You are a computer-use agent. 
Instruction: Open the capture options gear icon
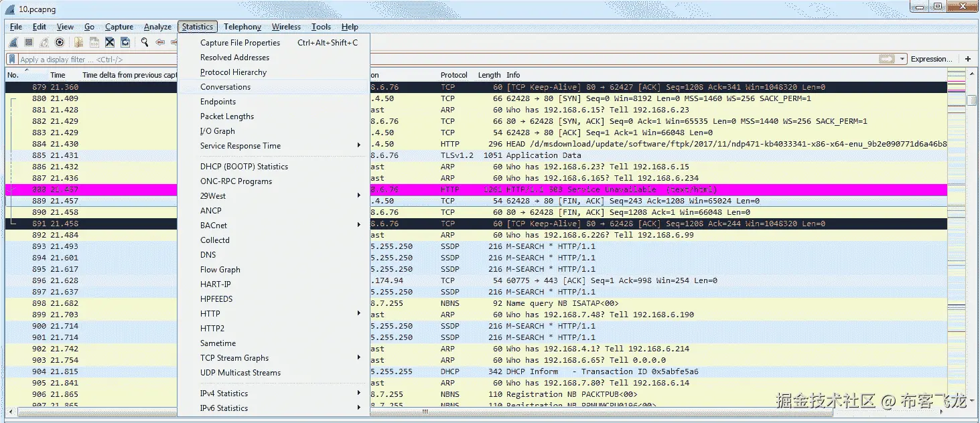pyautogui.click(x=60, y=43)
